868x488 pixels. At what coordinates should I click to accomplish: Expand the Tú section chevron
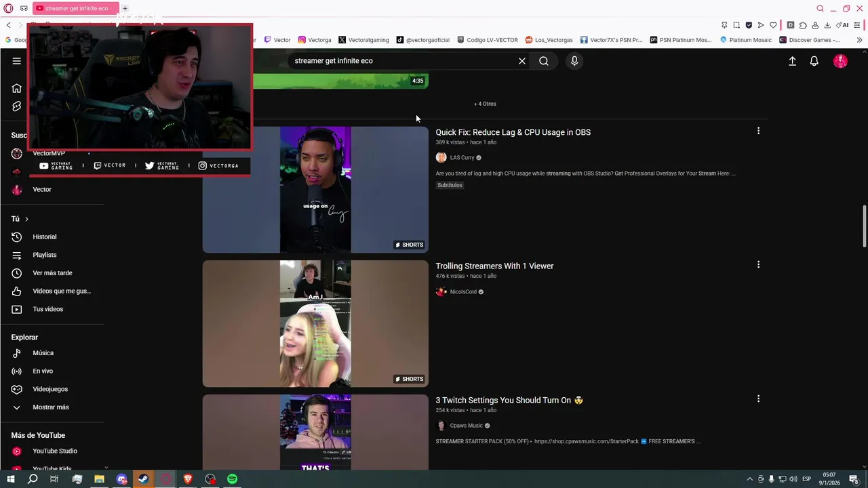pos(26,219)
